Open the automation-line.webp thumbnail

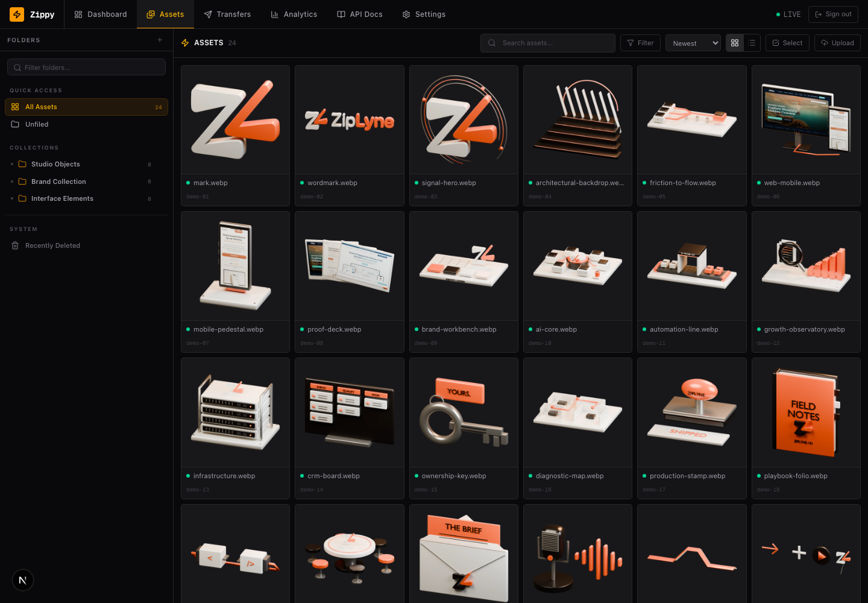[692, 266]
